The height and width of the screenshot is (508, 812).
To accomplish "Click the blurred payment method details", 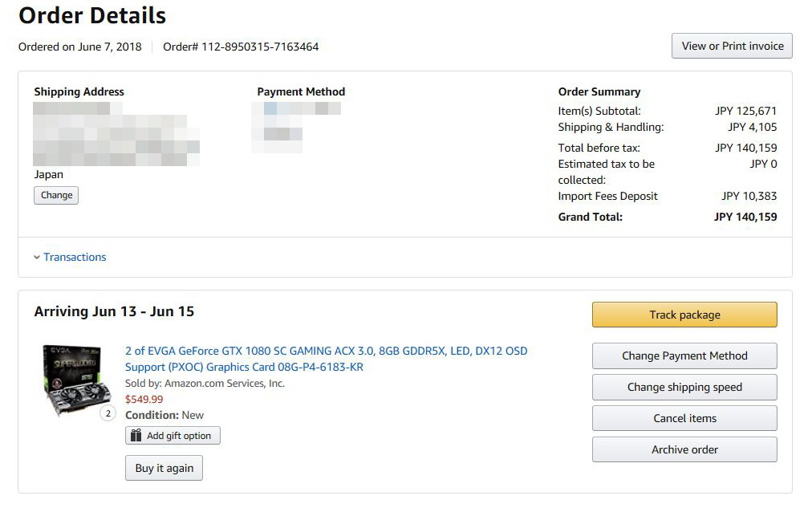I will 296,128.
